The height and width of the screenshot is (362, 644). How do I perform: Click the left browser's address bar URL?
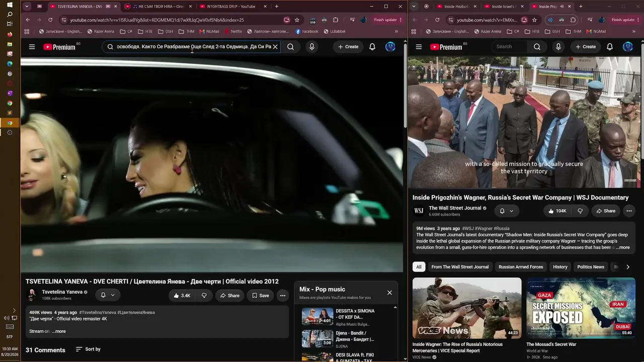[x=157, y=20]
